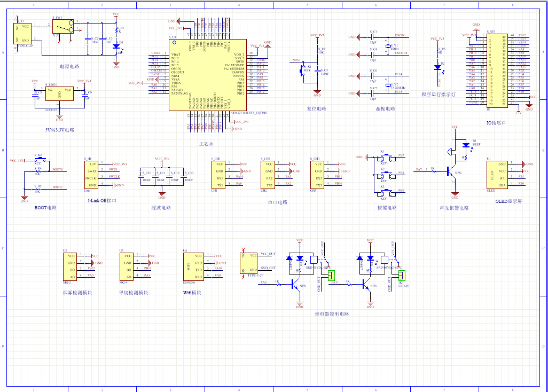This screenshot has width=548, height=392.
Task: Click the S_C5 100nF reset capacitor
Action: 317,71
